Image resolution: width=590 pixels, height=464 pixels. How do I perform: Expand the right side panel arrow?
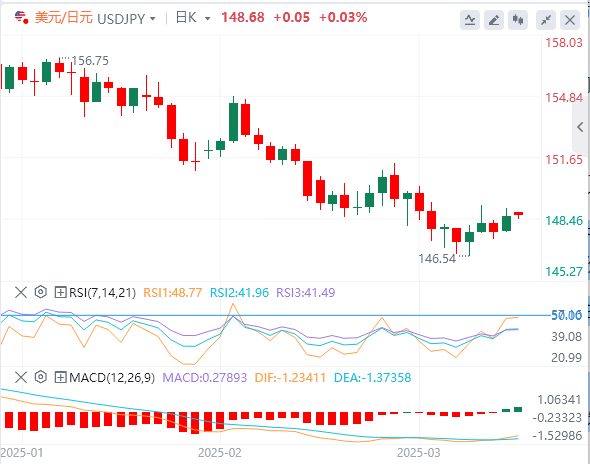[x=580, y=127]
